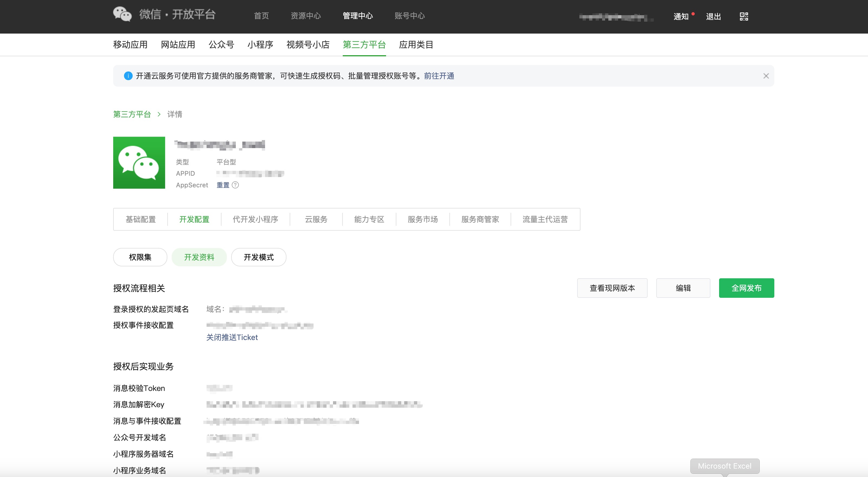Switch to the 网站应用 tab

178,44
